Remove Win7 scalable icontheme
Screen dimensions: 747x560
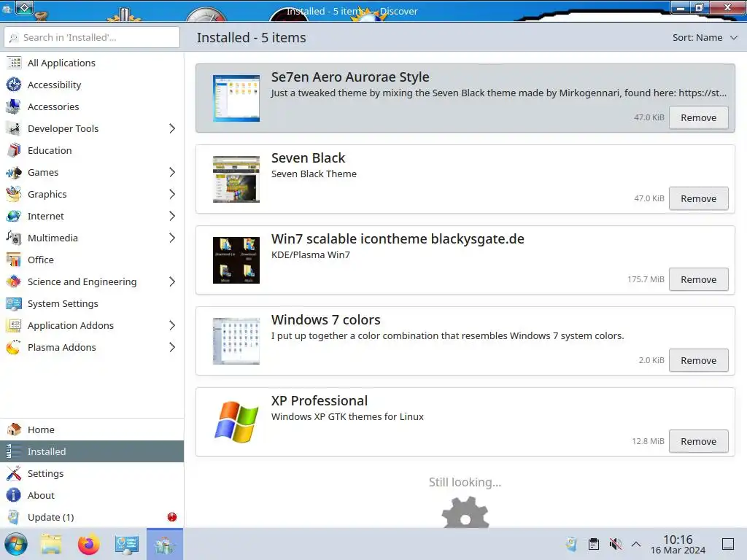coord(698,279)
